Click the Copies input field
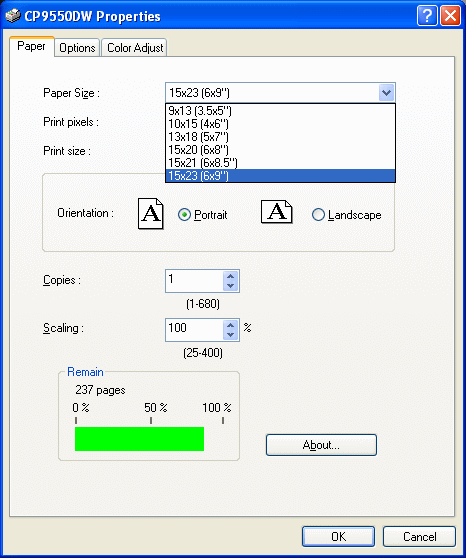 (195, 281)
